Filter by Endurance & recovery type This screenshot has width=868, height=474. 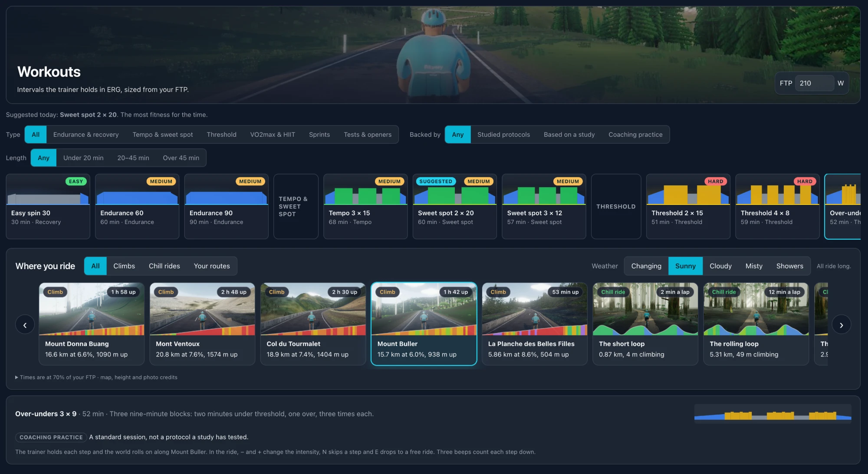coord(86,135)
